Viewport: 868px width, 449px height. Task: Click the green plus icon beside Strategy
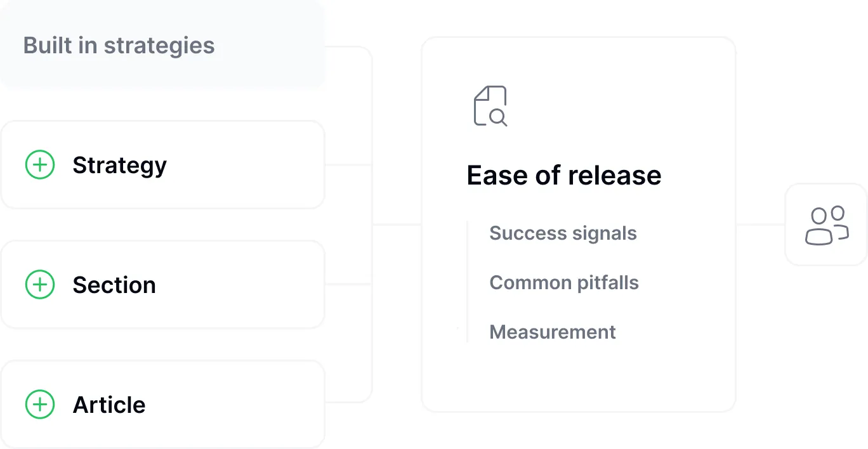(x=40, y=165)
